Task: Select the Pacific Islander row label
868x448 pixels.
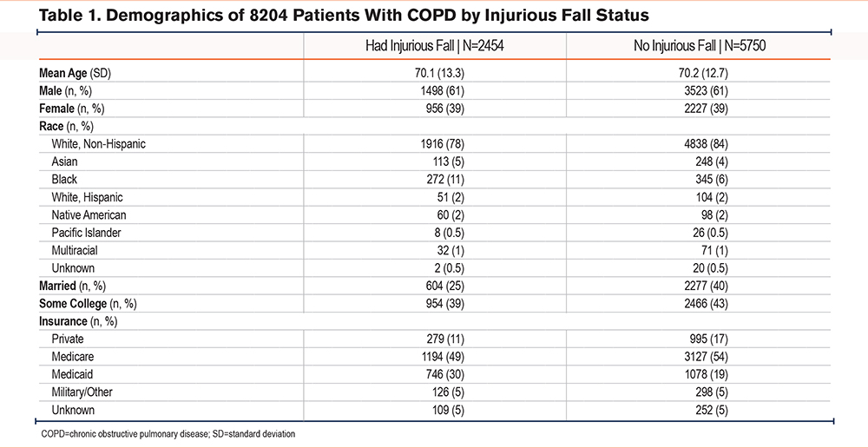Action: coord(86,233)
